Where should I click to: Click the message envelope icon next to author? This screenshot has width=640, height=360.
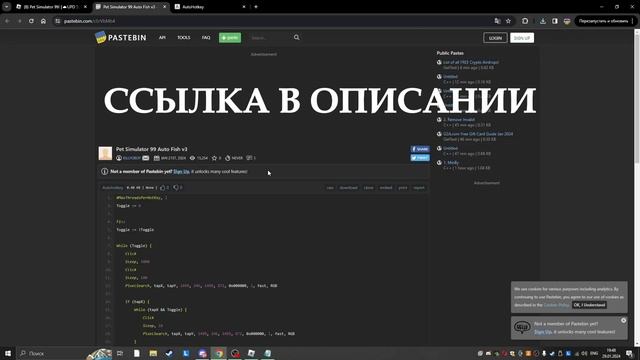[146, 158]
